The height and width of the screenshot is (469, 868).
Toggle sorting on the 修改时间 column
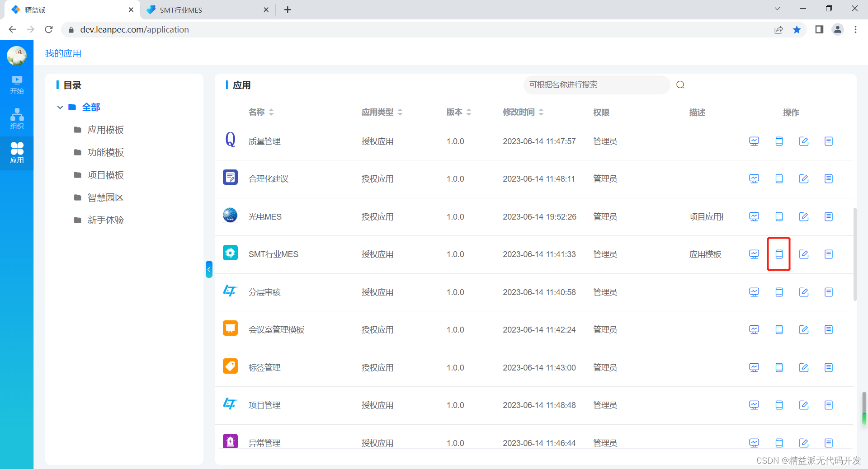541,112
